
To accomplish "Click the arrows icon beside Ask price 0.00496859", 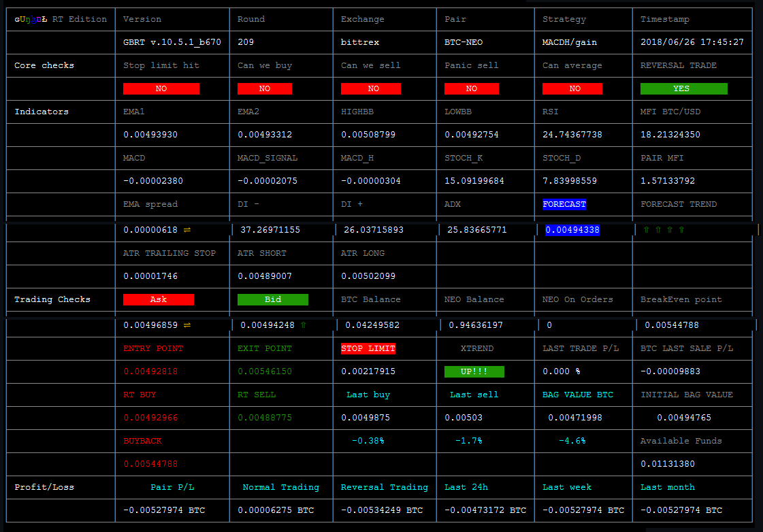I will click(x=187, y=325).
